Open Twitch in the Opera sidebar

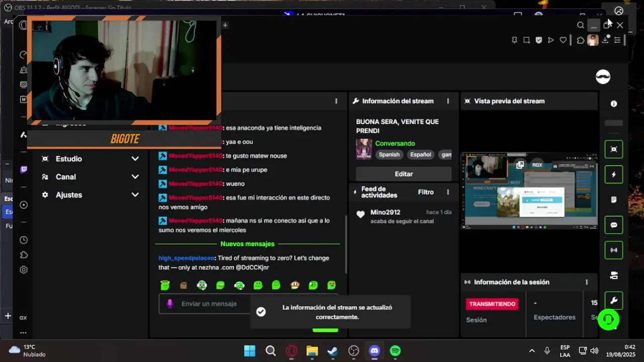tap(24, 169)
